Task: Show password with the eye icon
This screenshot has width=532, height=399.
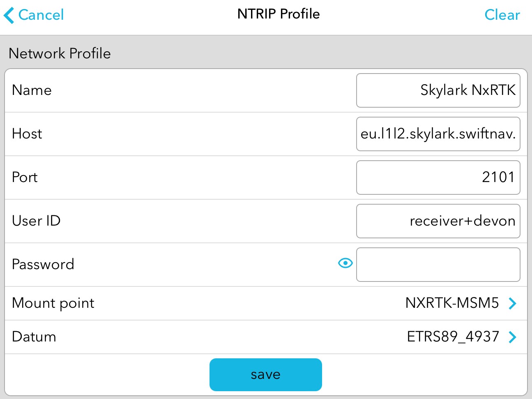Action: click(345, 263)
